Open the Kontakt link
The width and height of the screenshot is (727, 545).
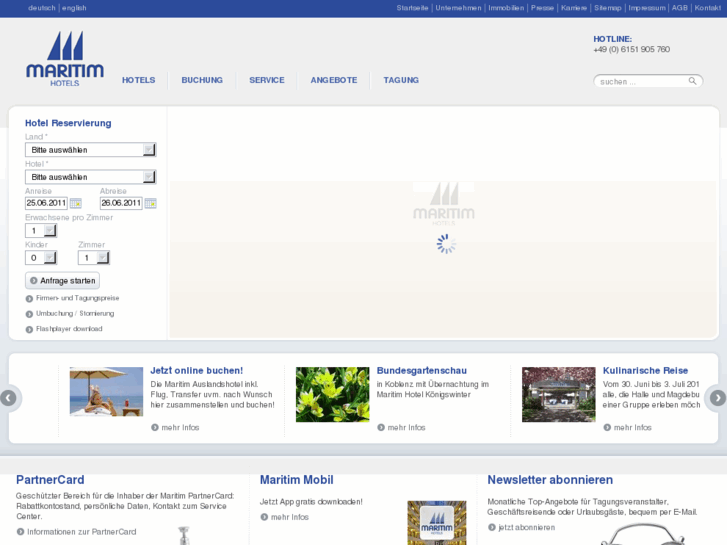click(708, 8)
